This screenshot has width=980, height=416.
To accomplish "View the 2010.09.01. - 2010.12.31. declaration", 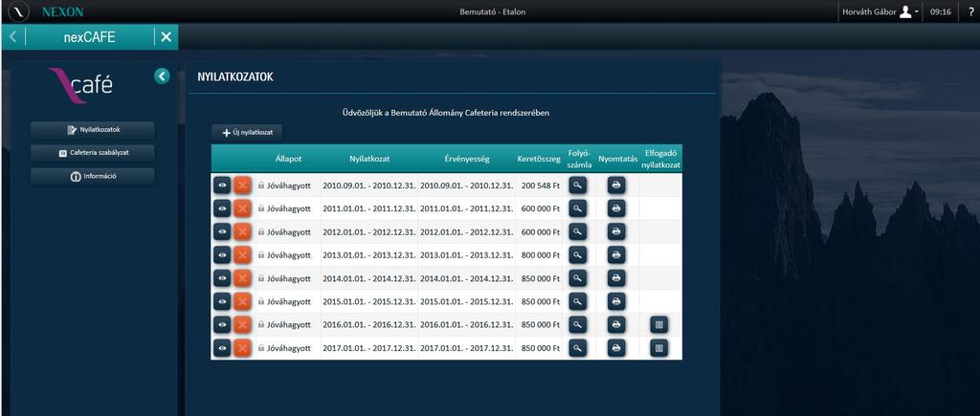I will pos(222,185).
